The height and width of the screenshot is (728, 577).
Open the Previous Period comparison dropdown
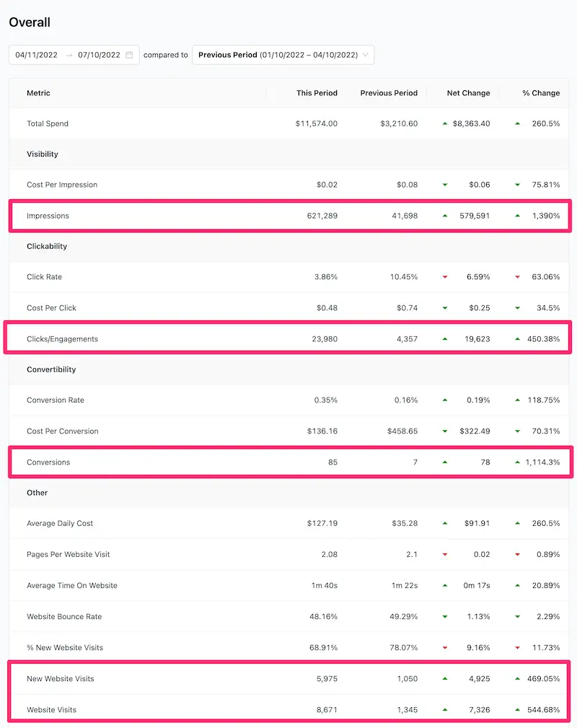pyautogui.click(x=281, y=54)
